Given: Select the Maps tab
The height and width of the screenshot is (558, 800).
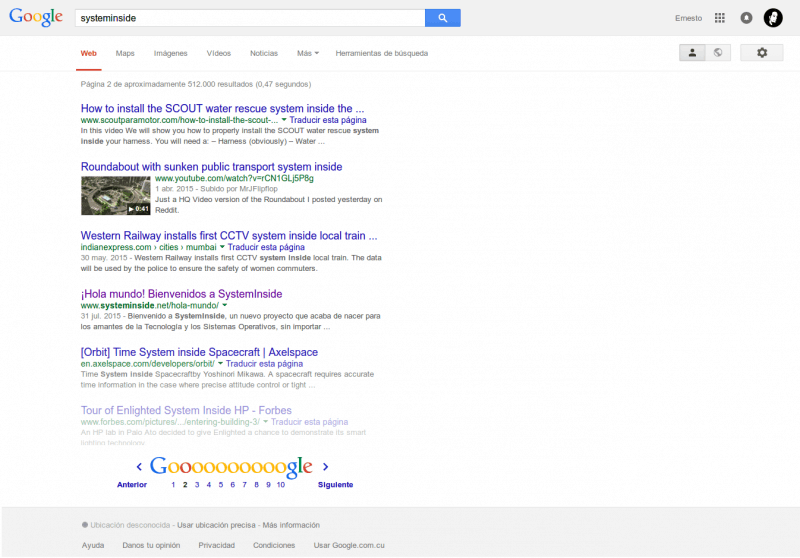Looking at the screenshot, I should point(125,53).
